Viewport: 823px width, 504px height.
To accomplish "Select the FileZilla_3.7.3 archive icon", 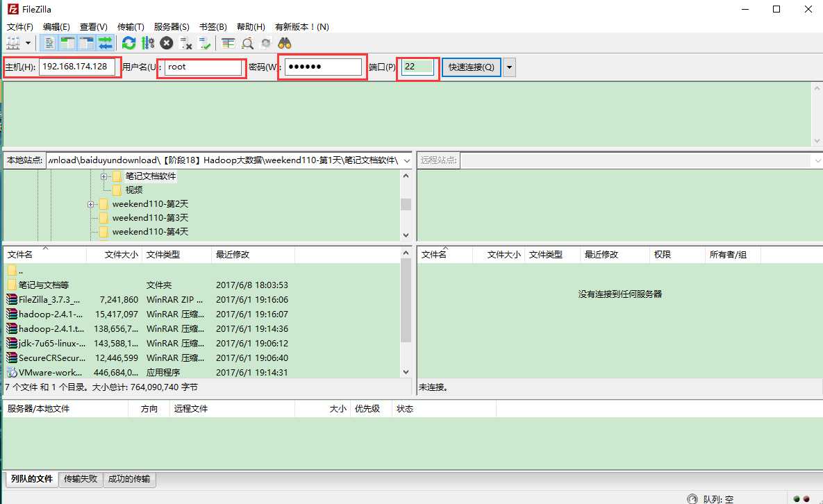I will [x=12, y=299].
